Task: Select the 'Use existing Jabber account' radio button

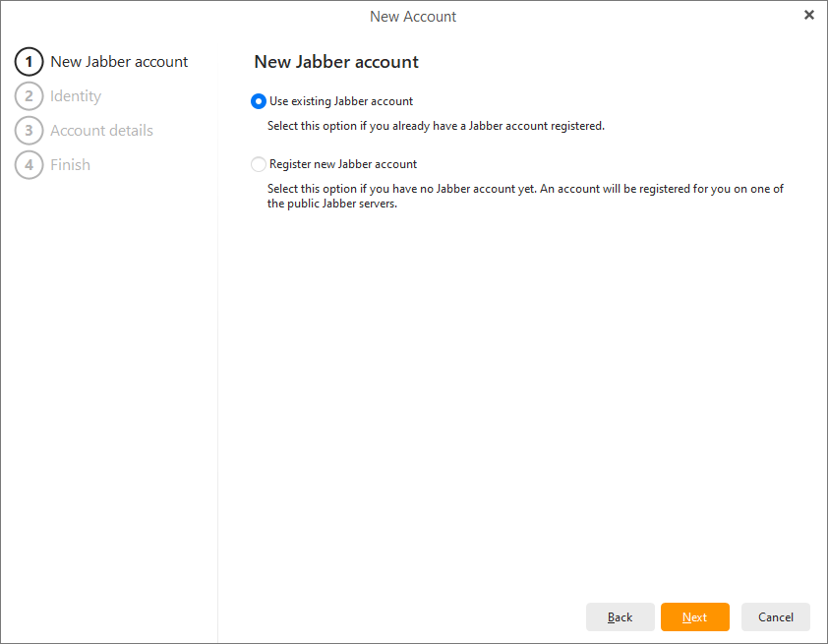Action: [259, 101]
